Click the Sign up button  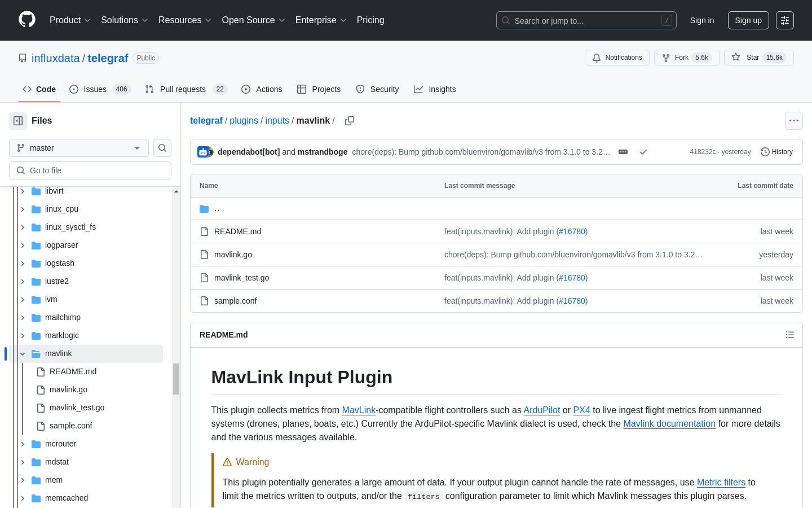click(748, 20)
